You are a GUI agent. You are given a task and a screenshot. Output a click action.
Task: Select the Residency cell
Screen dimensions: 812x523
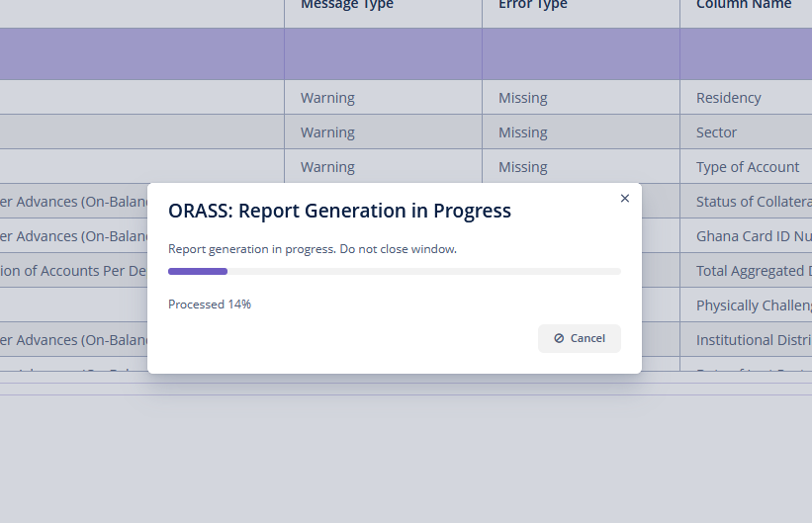(x=747, y=97)
